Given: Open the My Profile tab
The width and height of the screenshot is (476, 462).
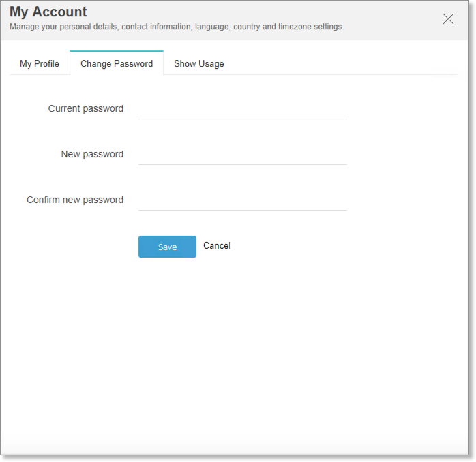Looking at the screenshot, I should 40,63.
